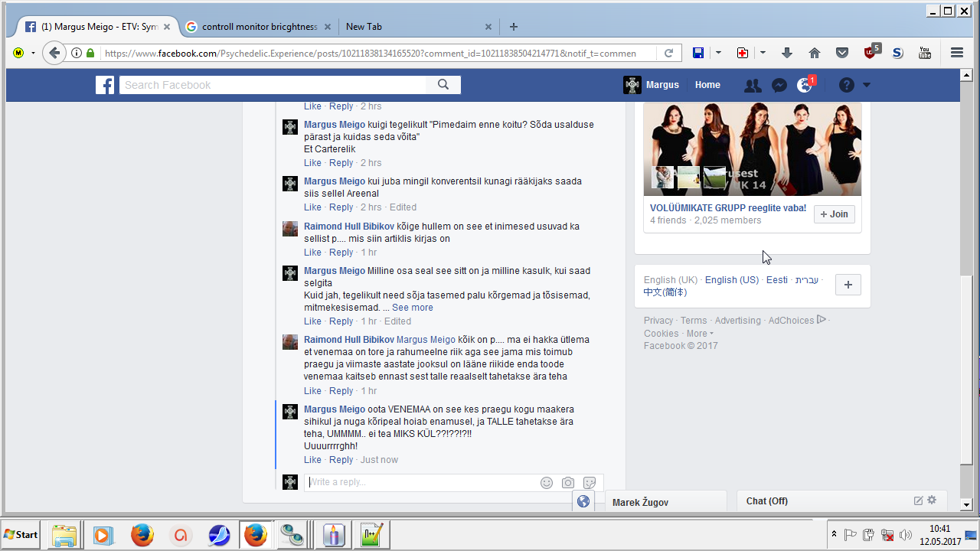Viewport: 980px width, 551px height.
Task: Open the VOLÜÜMIKATE GRUPP group link
Action: coord(728,208)
